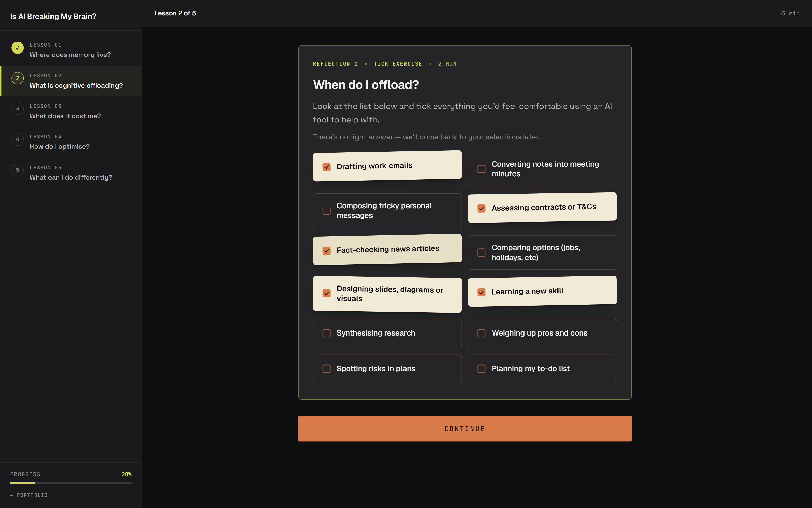Click the 20% progress value
Image resolution: width=812 pixels, height=508 pixels.
(127, 474)
